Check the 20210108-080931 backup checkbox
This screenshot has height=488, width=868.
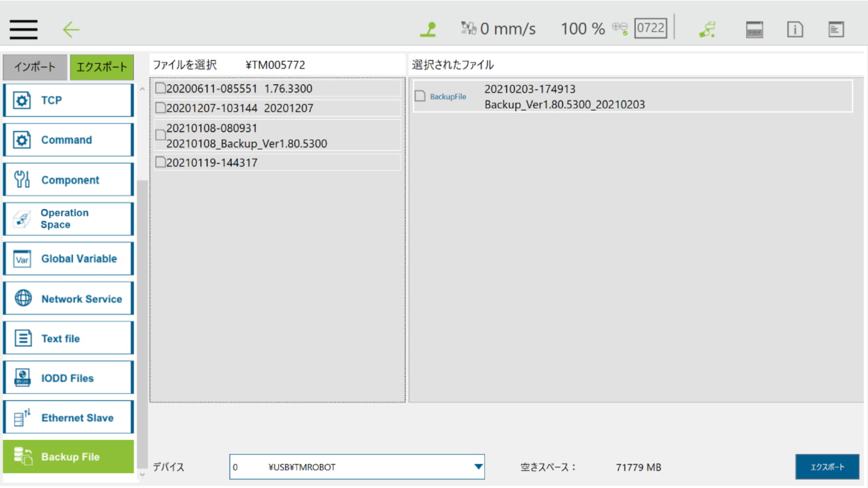coord(160,136)
